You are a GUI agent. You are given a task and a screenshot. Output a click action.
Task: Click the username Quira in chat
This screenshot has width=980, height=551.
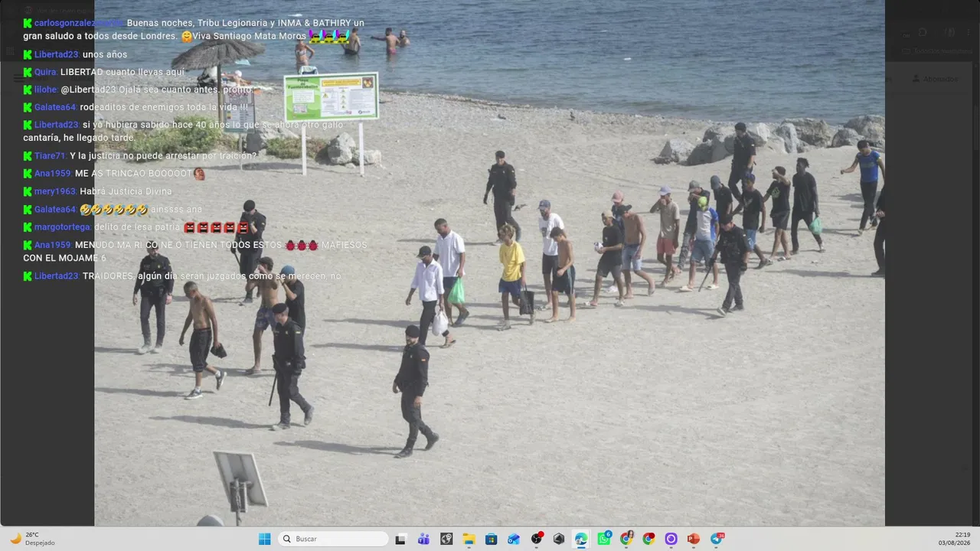(x=45, y=72)
